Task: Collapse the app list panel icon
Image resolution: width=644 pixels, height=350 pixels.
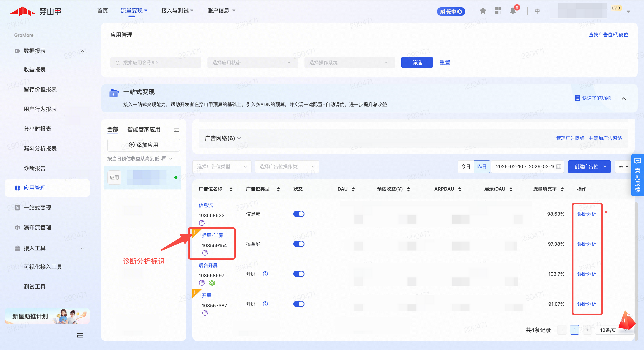Action: [x=177, y=130]
